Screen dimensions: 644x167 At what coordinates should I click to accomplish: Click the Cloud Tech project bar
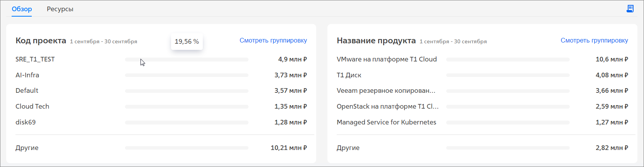(187, 107)
